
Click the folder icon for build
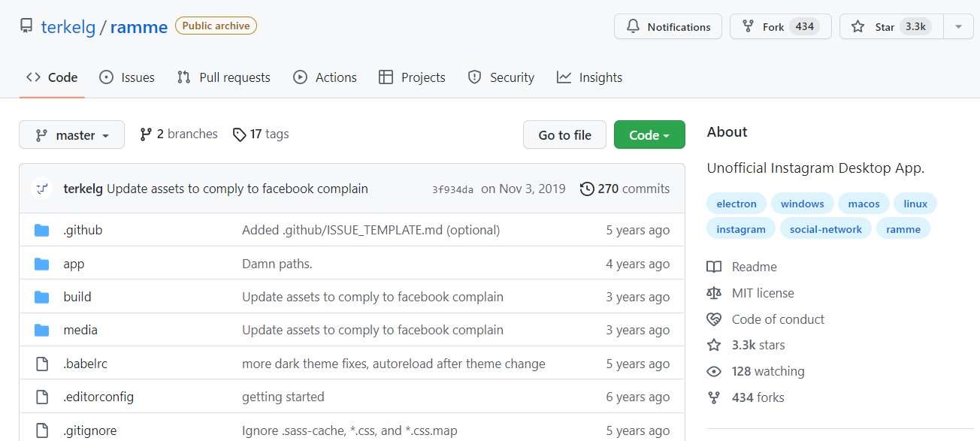tap(42, 297)
